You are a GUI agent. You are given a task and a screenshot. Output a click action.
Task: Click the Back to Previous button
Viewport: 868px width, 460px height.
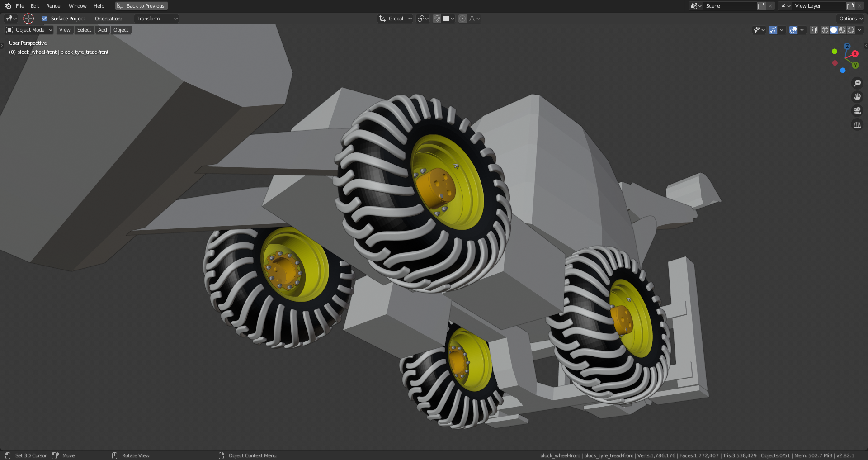click(142, 6)
